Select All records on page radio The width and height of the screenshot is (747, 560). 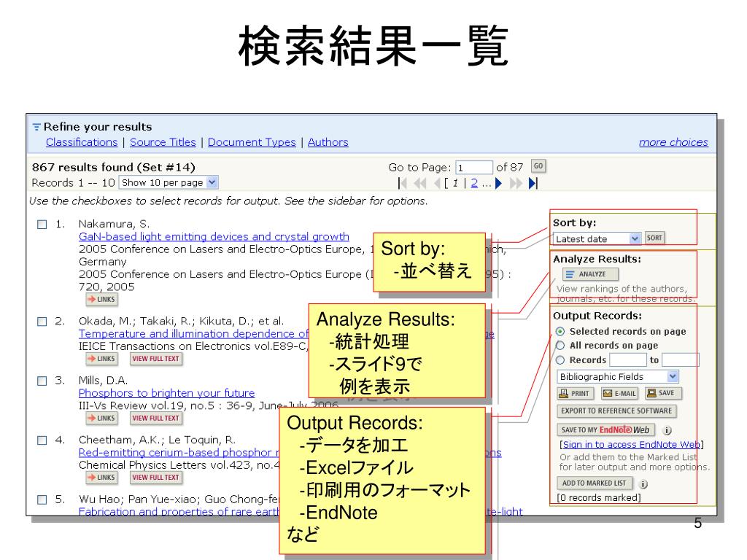[560, 345]
